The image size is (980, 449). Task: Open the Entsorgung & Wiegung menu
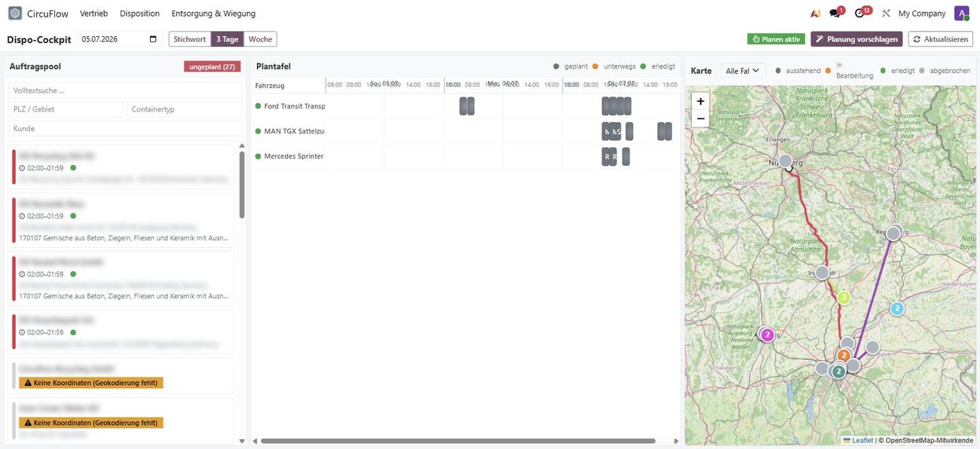tap(213, 14)
